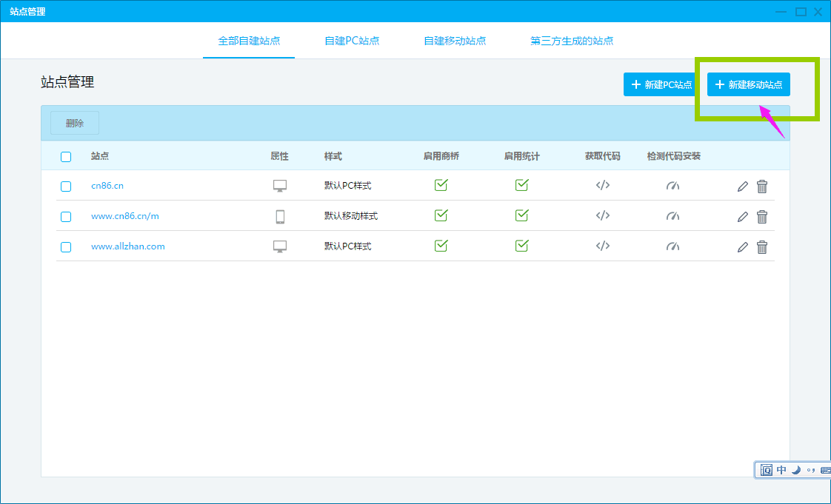Click the 新建PC站点 button
The height and width of the screenshot is (504, 831).
(x=661, y=84)
